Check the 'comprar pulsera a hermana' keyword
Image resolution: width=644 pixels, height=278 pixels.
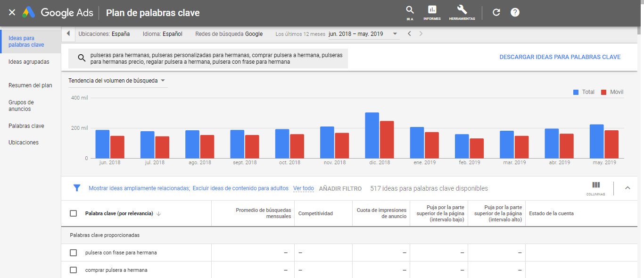tap(73, 270)
